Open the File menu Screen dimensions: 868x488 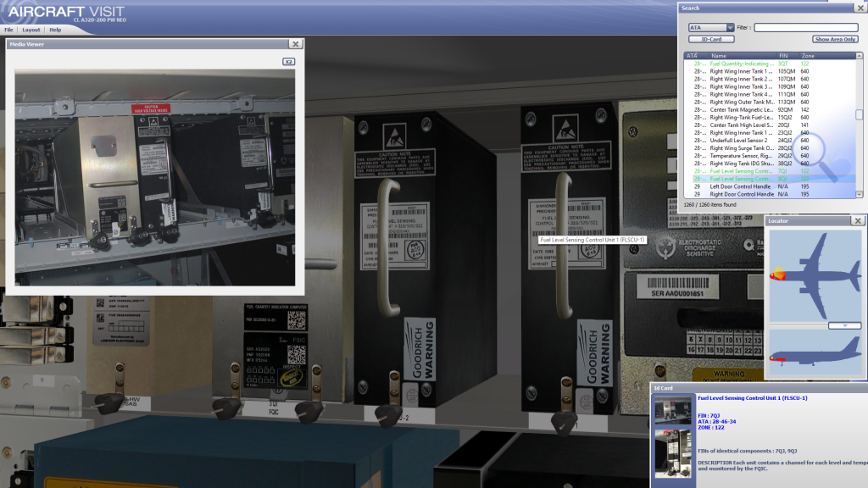click(x=8, y=30)
